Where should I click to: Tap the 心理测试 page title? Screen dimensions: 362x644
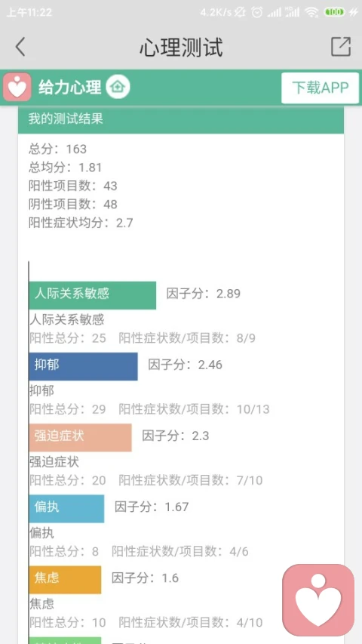coord(181,47)
